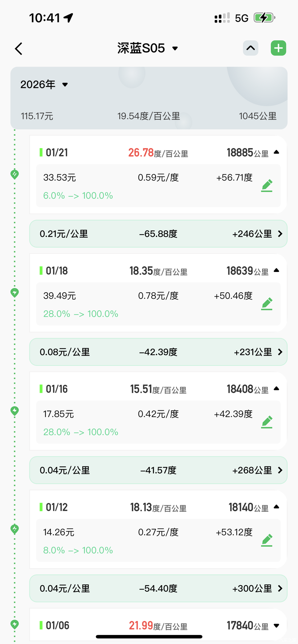Add a new charging record

(278, 48)
